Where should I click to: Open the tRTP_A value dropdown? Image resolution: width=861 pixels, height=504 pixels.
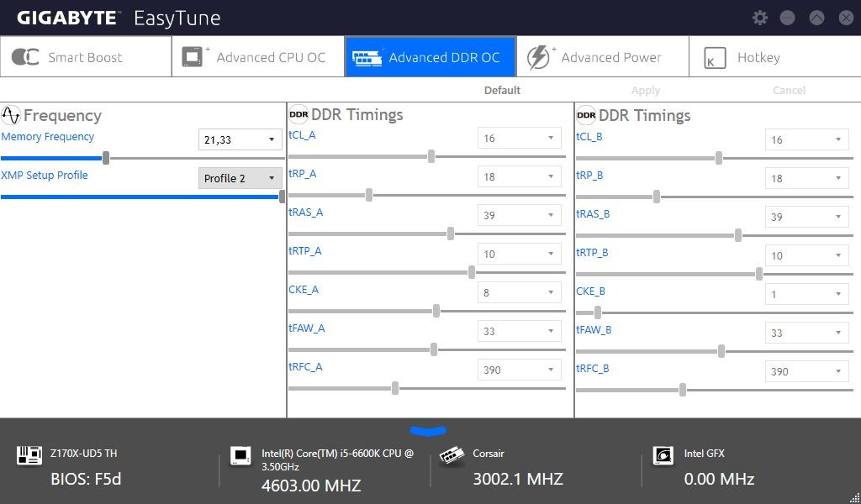click(519, 254)
